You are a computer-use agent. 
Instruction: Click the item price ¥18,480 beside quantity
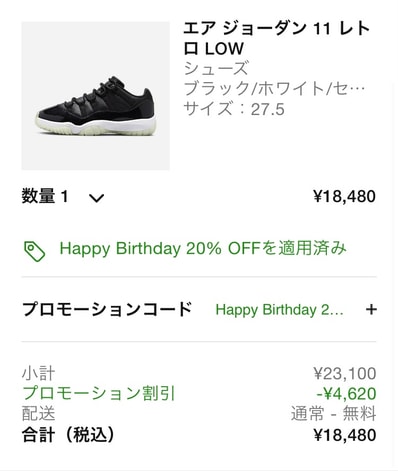tap(345, 196)
